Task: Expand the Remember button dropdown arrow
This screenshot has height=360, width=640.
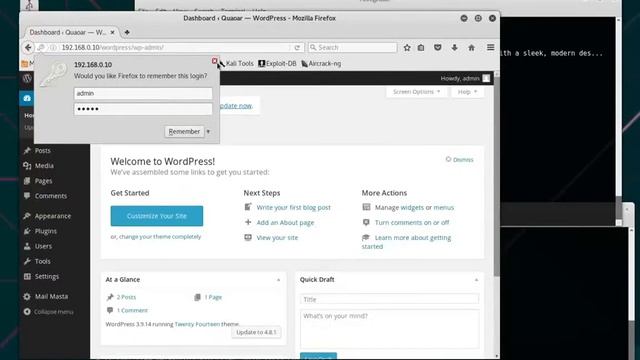Action: click(x=208, y=131)
